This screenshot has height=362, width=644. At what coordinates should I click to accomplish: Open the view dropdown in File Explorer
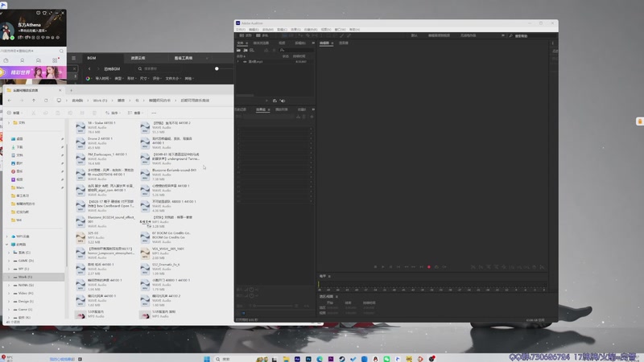135,113
